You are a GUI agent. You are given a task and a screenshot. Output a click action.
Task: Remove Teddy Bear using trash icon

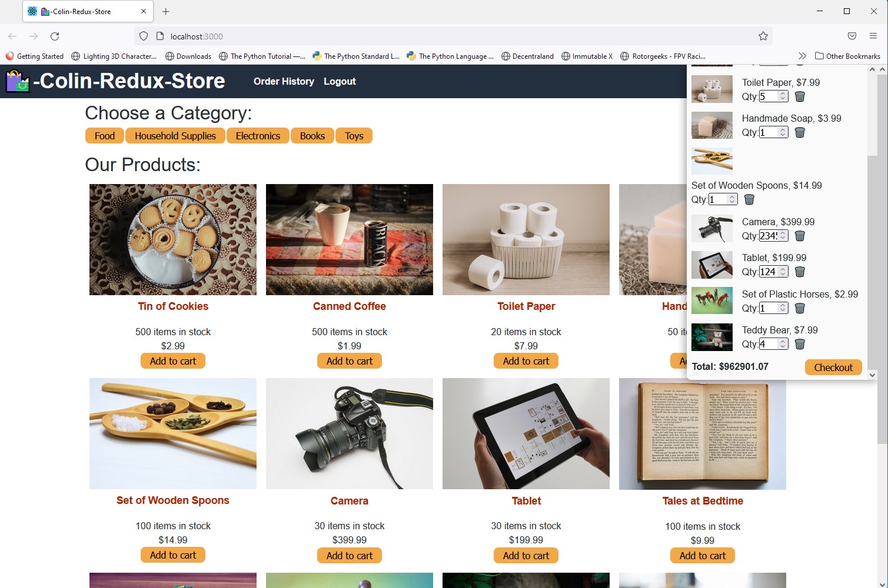(x=800, y=344)
